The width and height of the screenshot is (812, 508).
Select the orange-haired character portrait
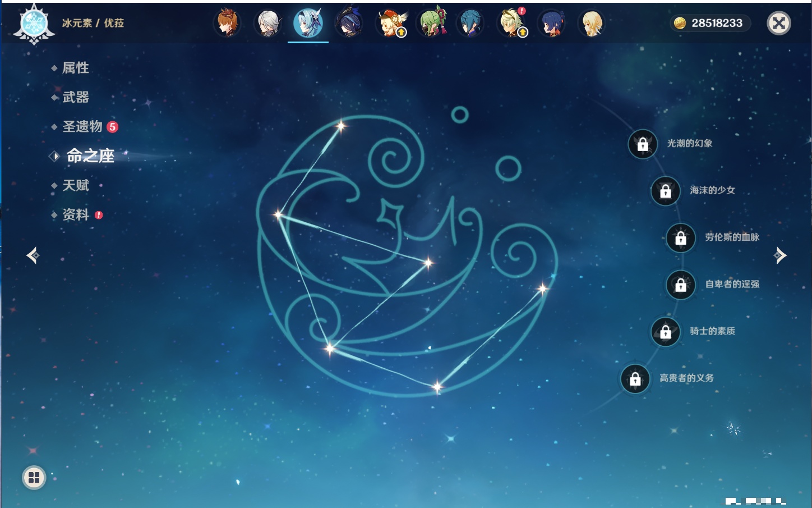(x=227, y=24)
